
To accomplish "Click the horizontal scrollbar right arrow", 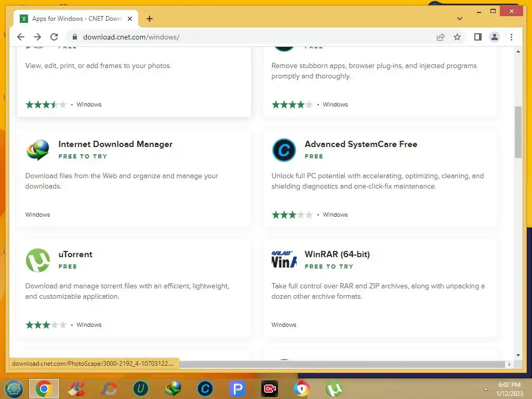I will pos(510,364).
